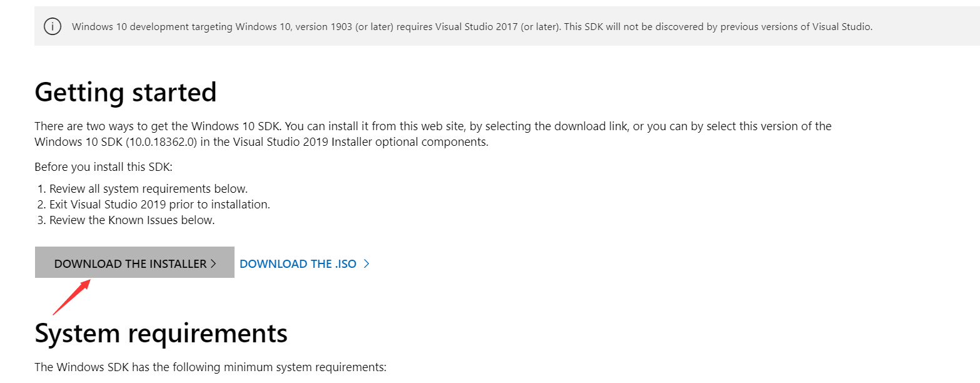The height and width of the screenshot is (383, 980).
Task: Select the 'Getting started' section heading
Action: pos(125,91)
